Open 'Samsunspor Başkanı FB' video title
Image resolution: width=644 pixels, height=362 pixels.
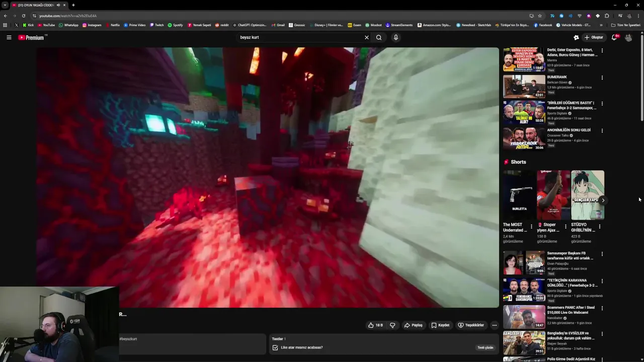[x=571, y=255]
